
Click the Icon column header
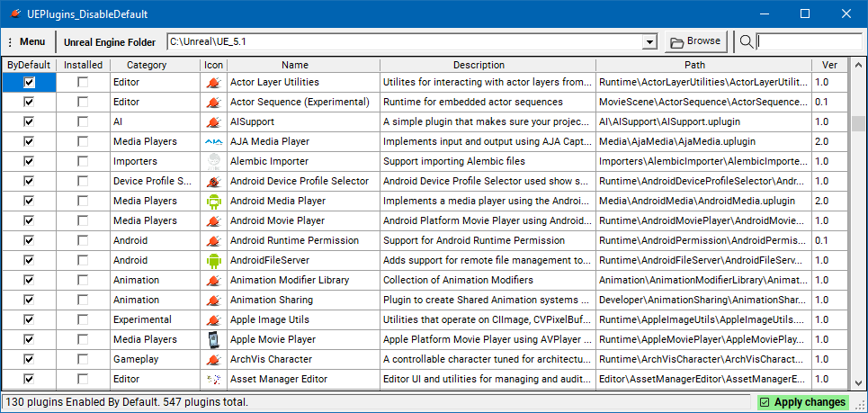pyautogui.click(x=214, y=65)
